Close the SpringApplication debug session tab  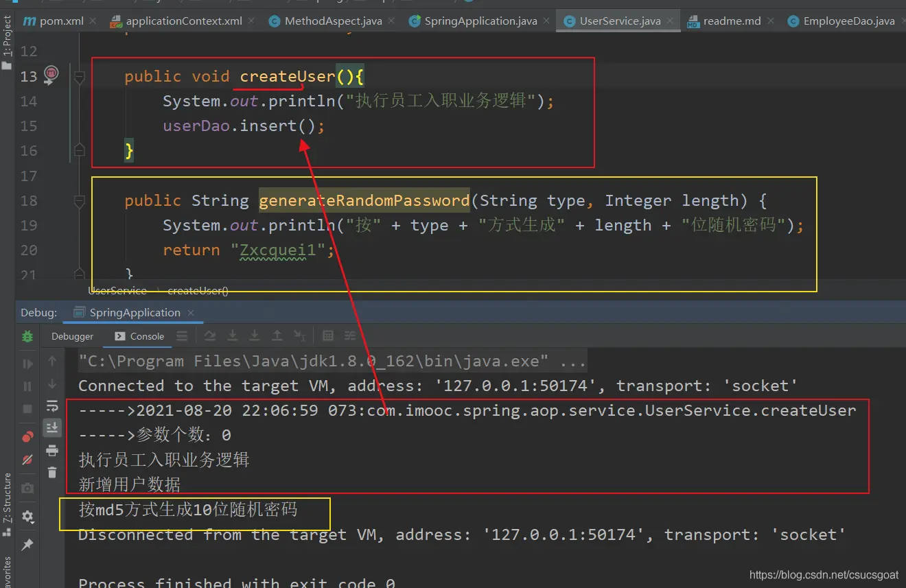click(x=191, y=313)
